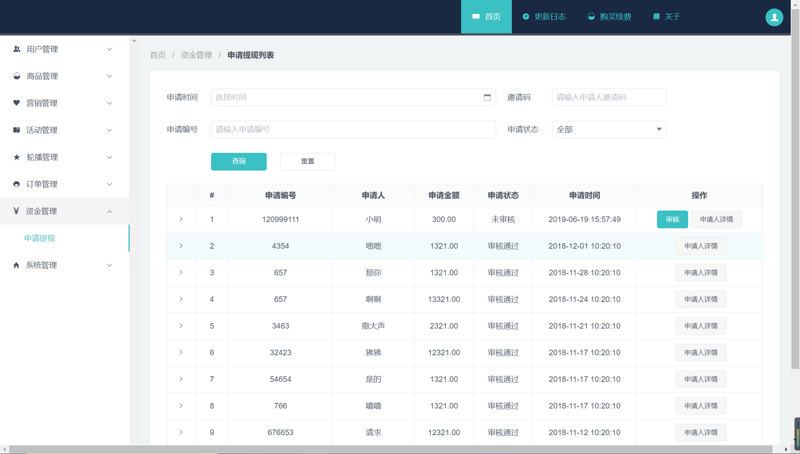Expand the 轮播管理 menu chevron
Screen dimensions: 800x454
click(x=109, y=157)
